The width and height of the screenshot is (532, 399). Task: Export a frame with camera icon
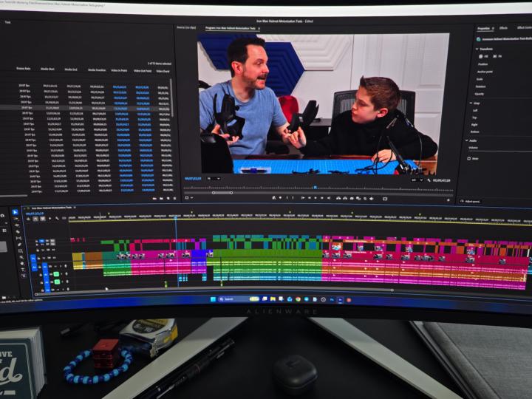(x=352, y=198)
